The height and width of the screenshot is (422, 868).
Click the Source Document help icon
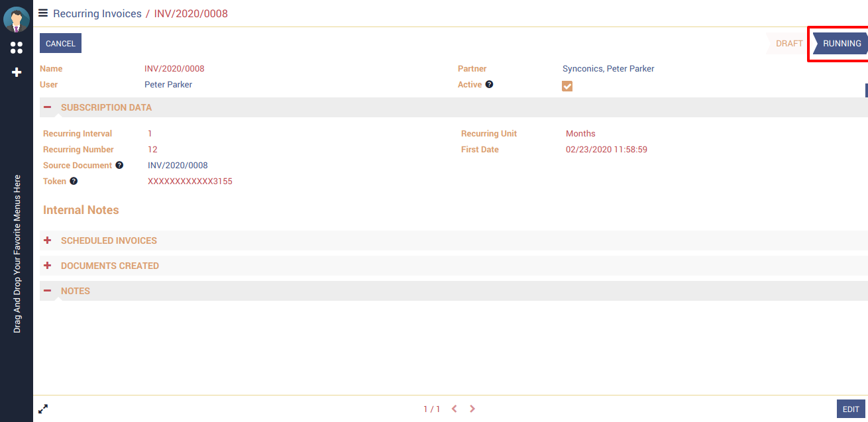point(119,165)
